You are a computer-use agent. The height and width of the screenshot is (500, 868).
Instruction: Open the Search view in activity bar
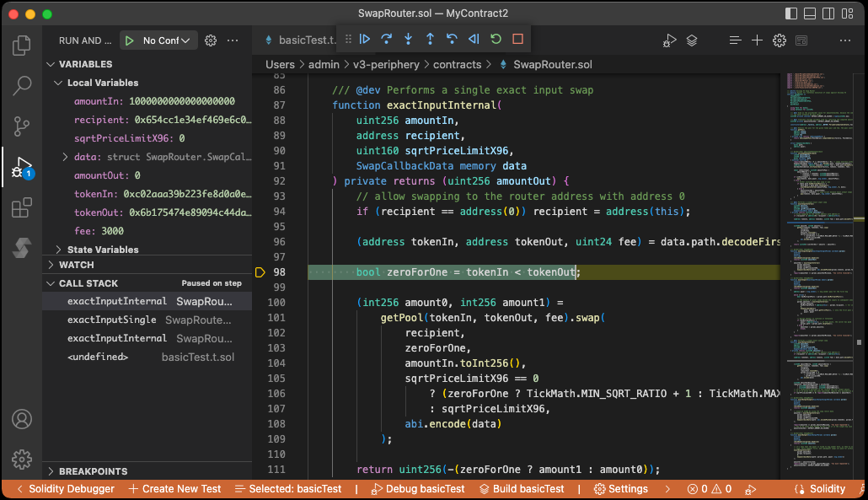22,86
